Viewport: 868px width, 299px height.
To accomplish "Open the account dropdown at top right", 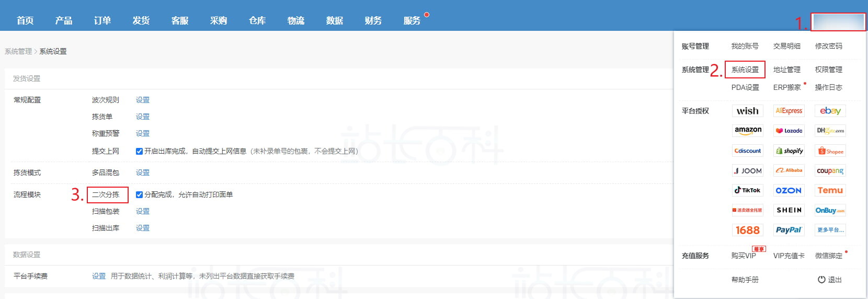I will click(x=838, y=22).
